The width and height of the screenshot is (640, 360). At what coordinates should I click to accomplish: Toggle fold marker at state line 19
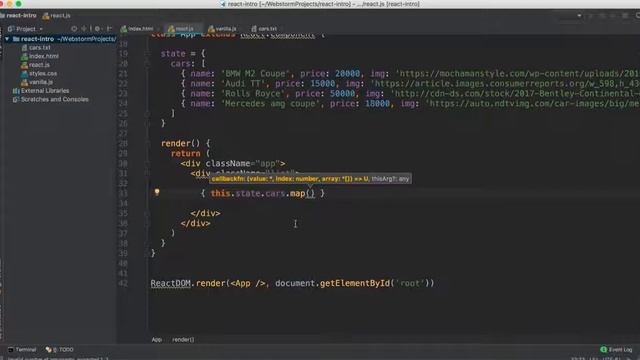coord(147,53)
